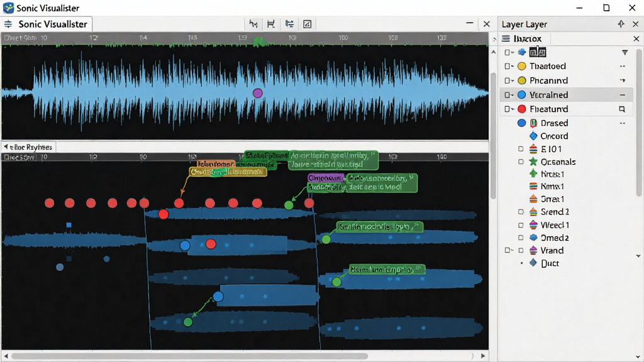
Task: Click the horizontal scrollbar below the panes
Action: click(190, 356)
